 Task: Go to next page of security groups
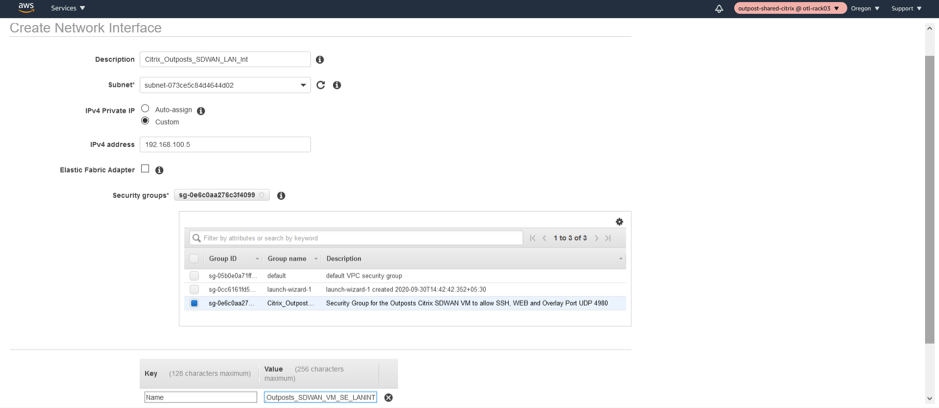tap(596, 238)
